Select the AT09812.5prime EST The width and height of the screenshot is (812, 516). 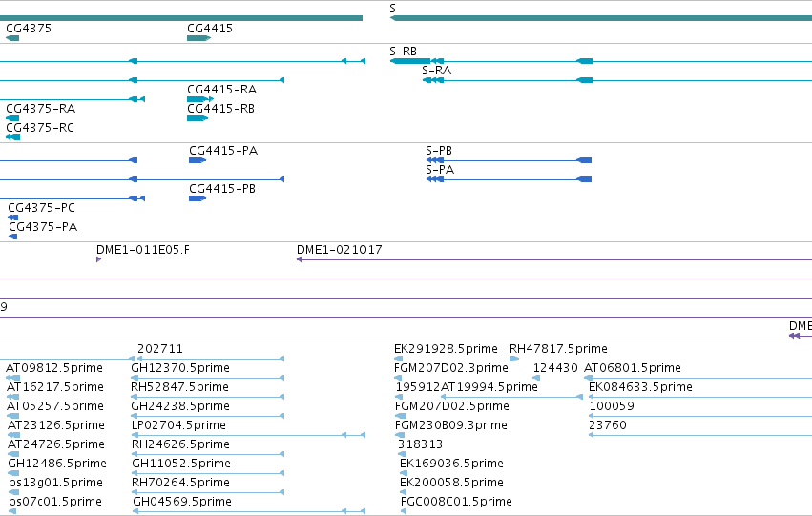click(54, 368)
